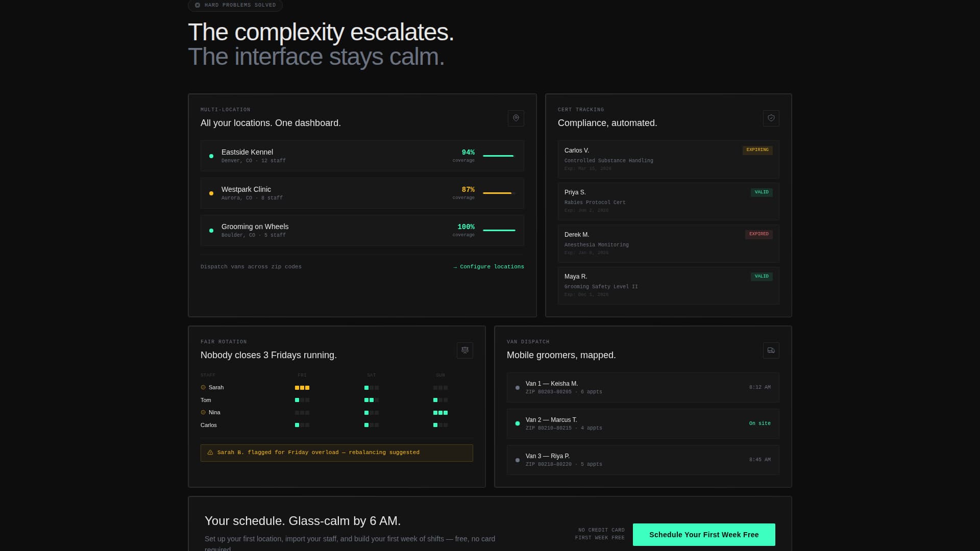Click the SAT column header
Screen dimensions: 980x551
point(372,375)
